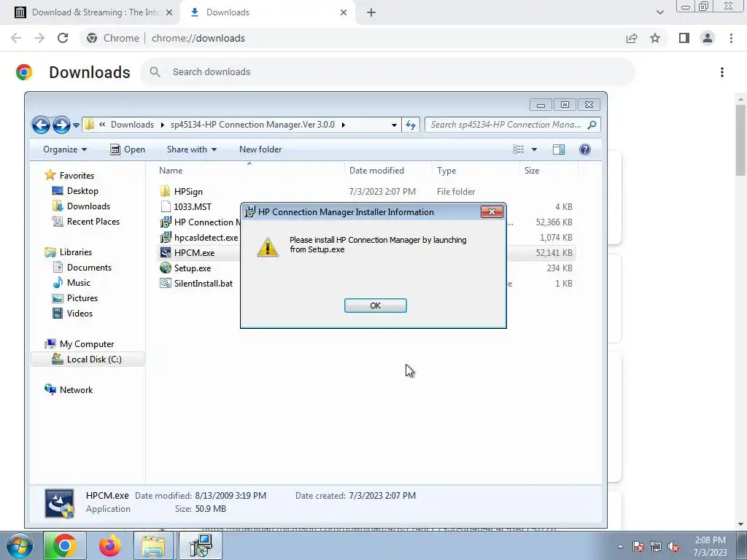Toggle the preview pane icon
Screen dimensions: 747x560
click(x=558, y=149)
